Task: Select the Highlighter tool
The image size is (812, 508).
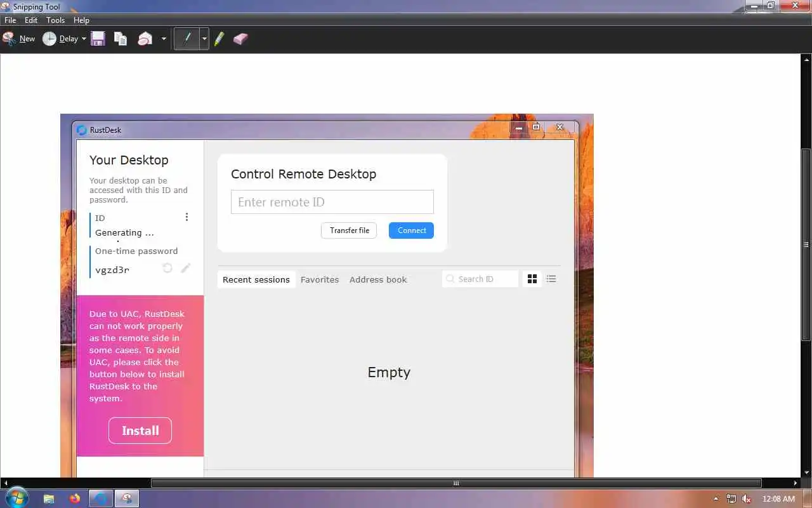Action: 219,39
